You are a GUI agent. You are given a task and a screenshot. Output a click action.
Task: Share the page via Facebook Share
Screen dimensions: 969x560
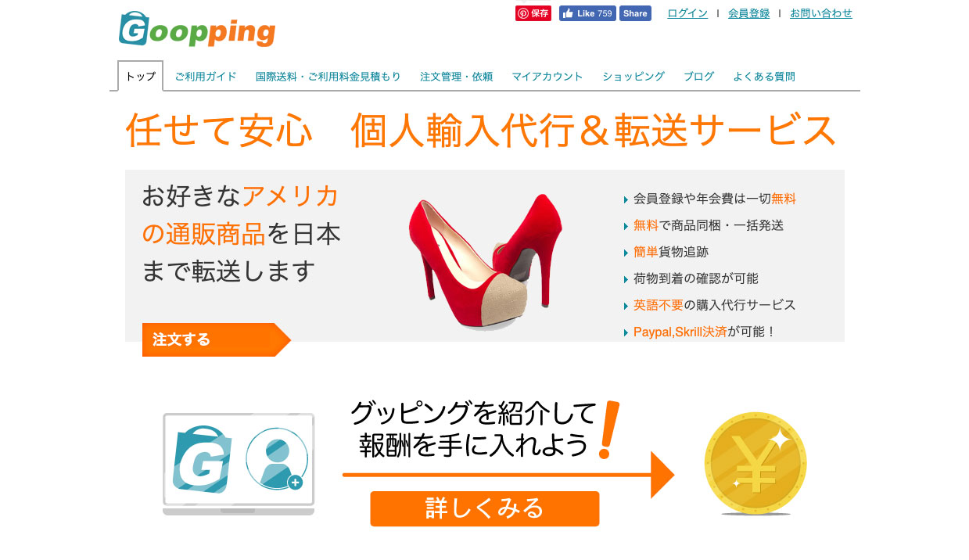[635, 13]
